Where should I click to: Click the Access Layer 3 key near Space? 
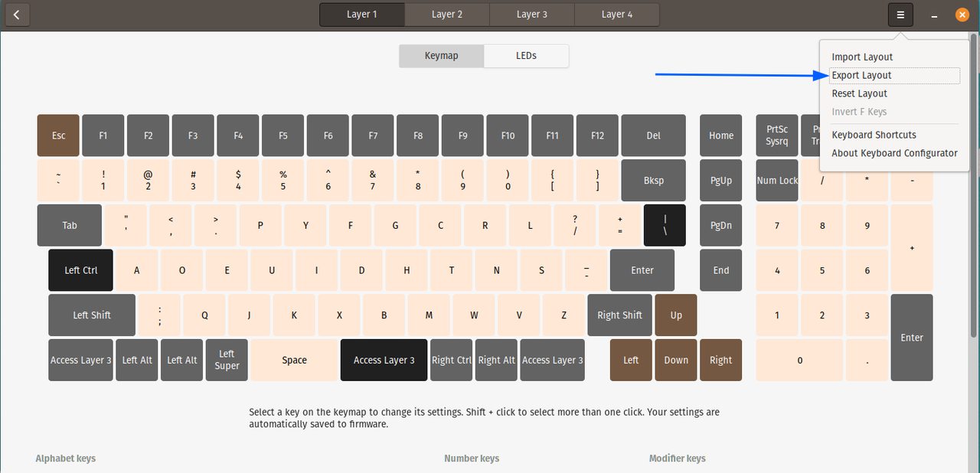tap(384, 360)
